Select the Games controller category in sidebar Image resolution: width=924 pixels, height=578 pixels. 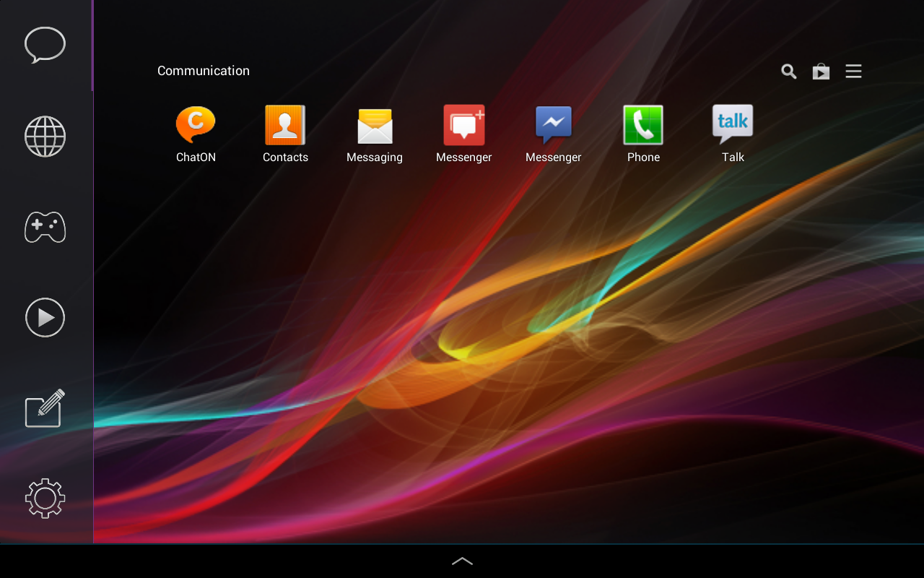[45, 227]
